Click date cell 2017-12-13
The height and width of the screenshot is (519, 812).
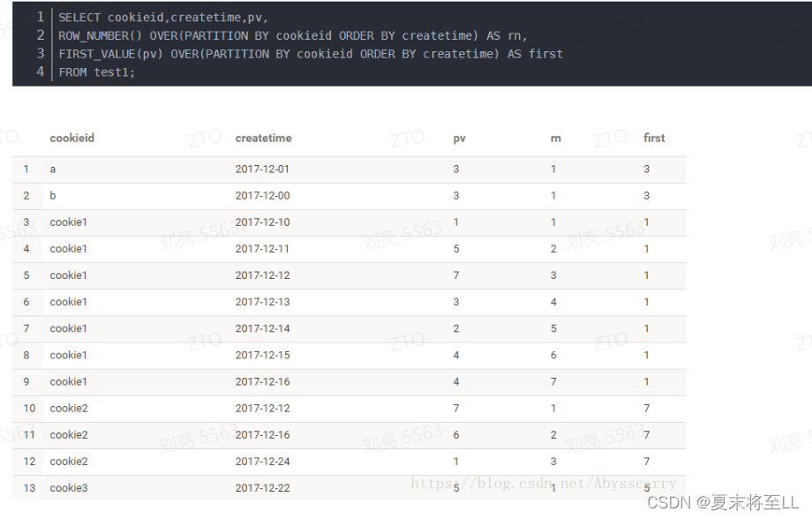[262, 302]
